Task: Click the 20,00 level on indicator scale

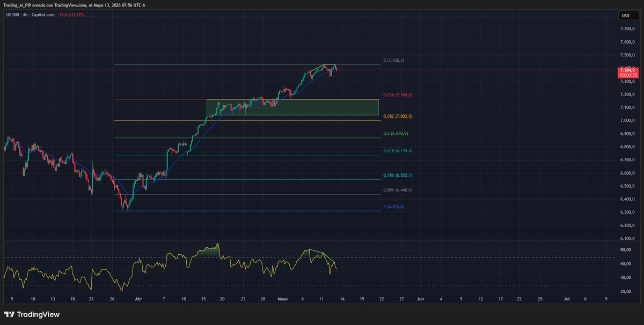Action: point(625,292)
